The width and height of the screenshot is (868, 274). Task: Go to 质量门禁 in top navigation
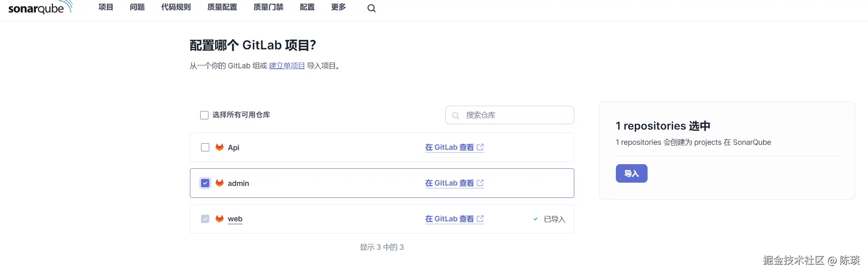point(268,7)
